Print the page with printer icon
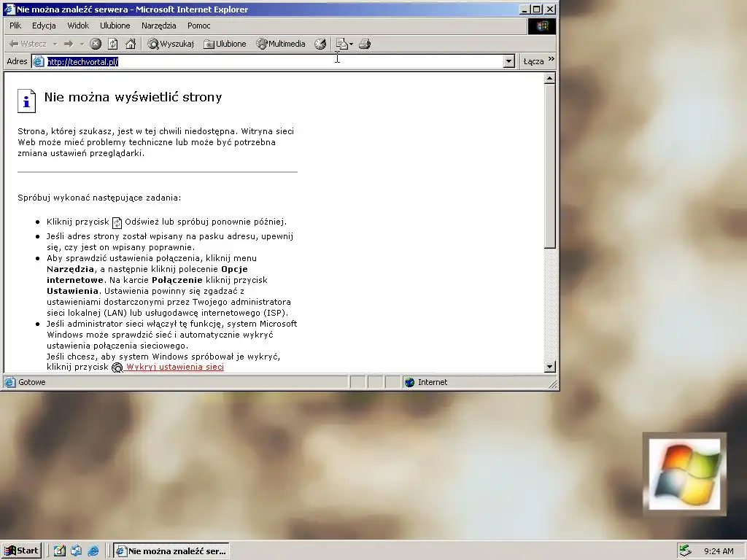 click(x=365, y=44)
